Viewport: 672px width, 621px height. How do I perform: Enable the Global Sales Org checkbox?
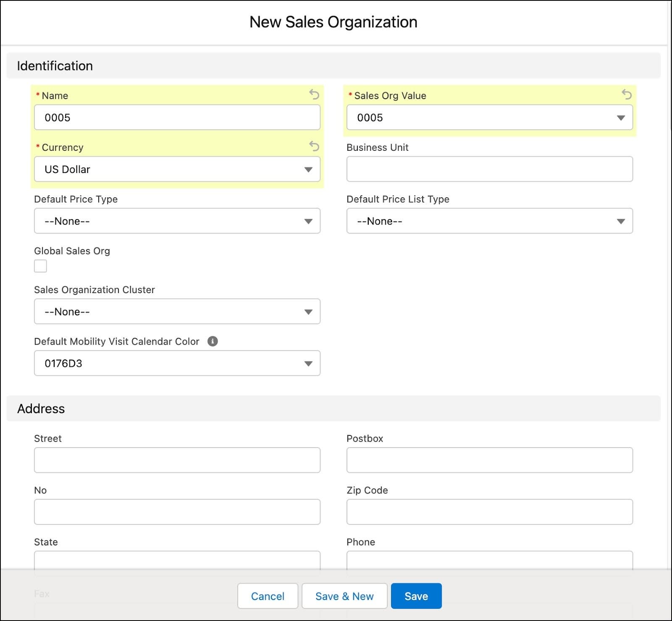point(40,266)
